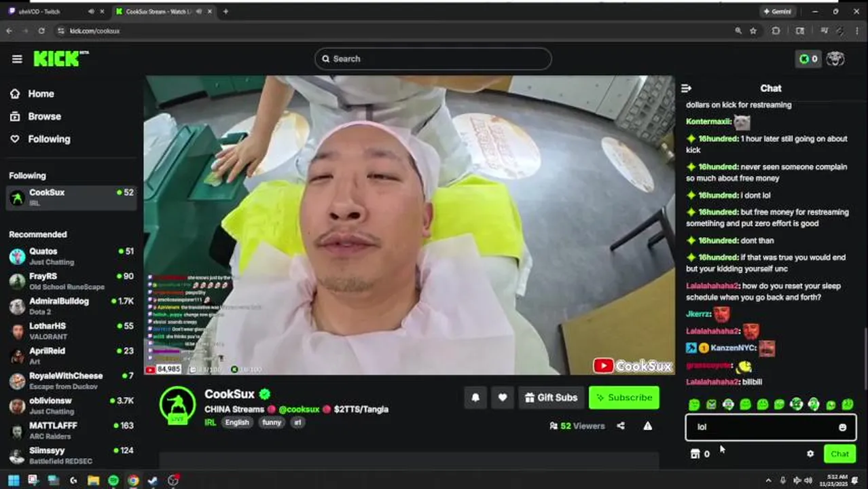The width and height of the screenshot is (868, 489).
Task: Reload the page
Action: click(x=41, y=31)
